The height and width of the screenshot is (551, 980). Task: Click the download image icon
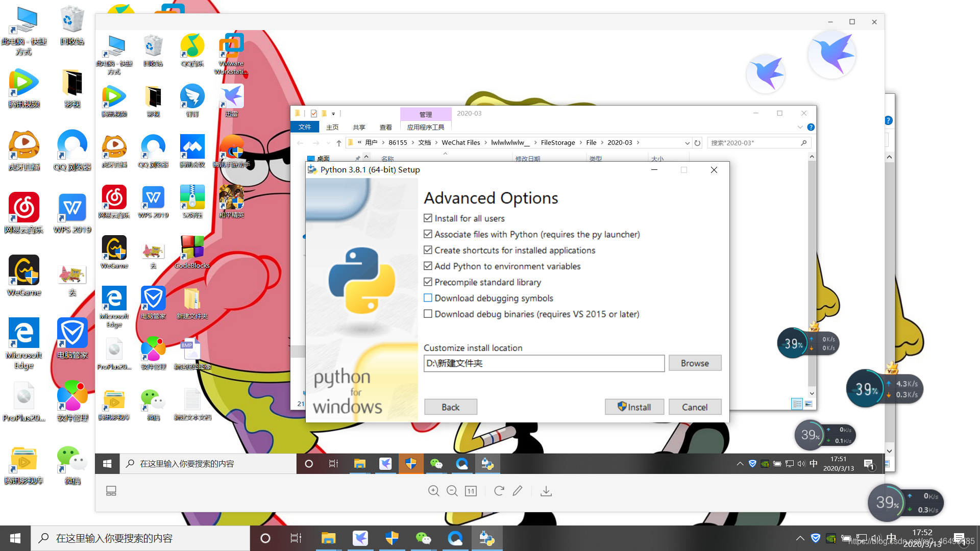[546, 491]
